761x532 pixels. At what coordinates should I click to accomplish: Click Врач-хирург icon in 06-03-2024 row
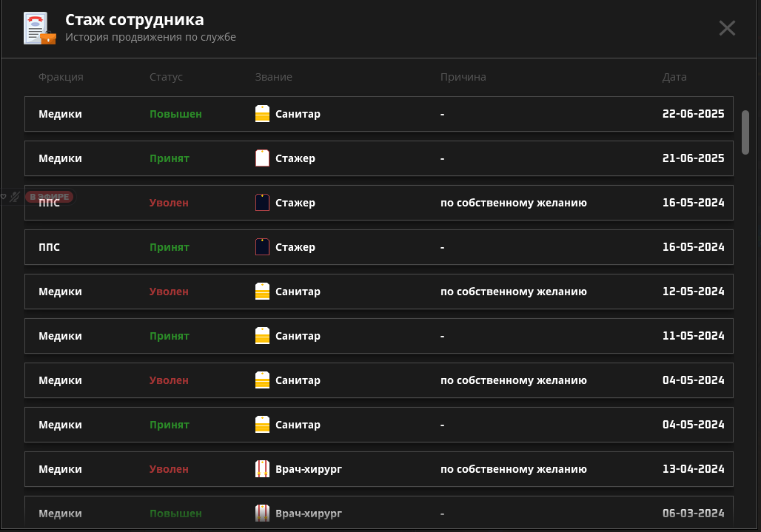262,513
